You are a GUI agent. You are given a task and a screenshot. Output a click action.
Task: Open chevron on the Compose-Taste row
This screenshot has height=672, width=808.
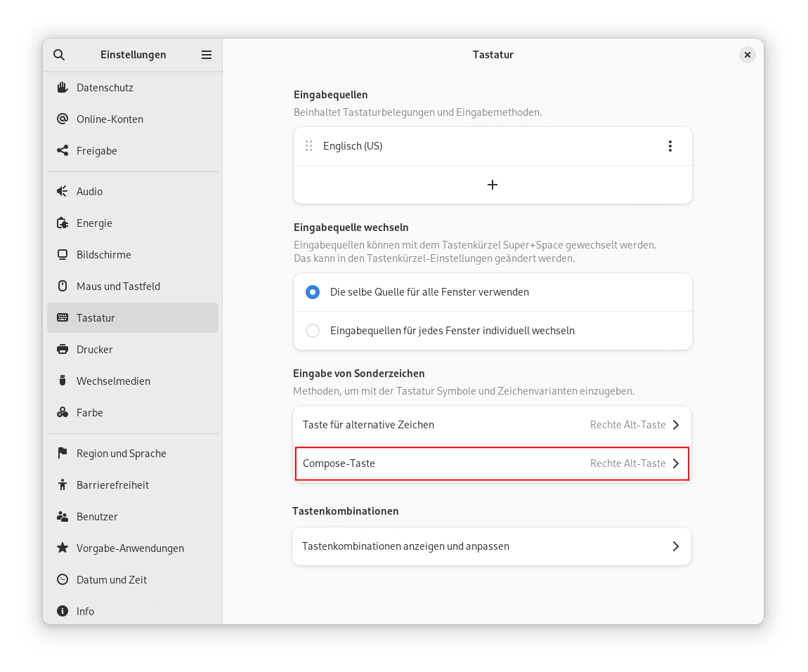[x=676, y=463]
